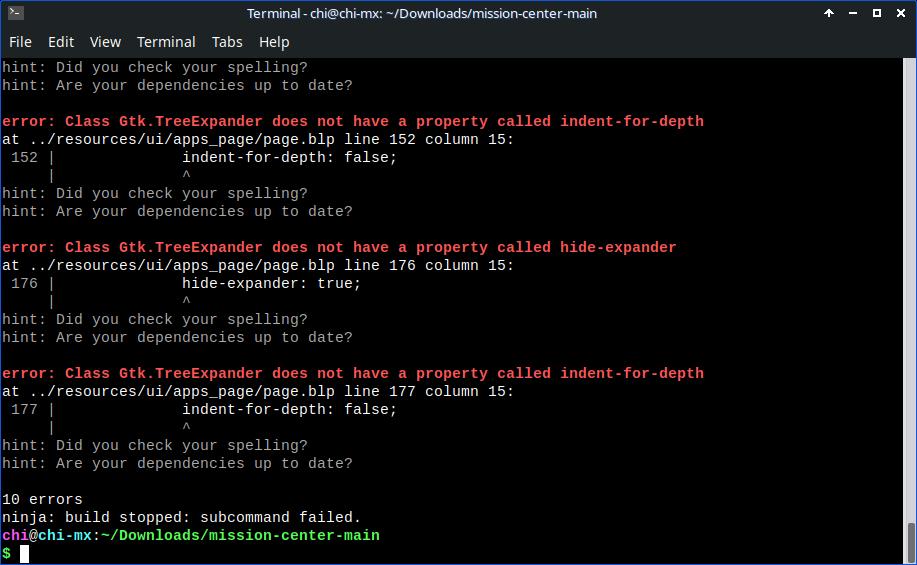Click the vertical scrollbar thumb
The image size is (917, 565).
[x=911, y=541]
